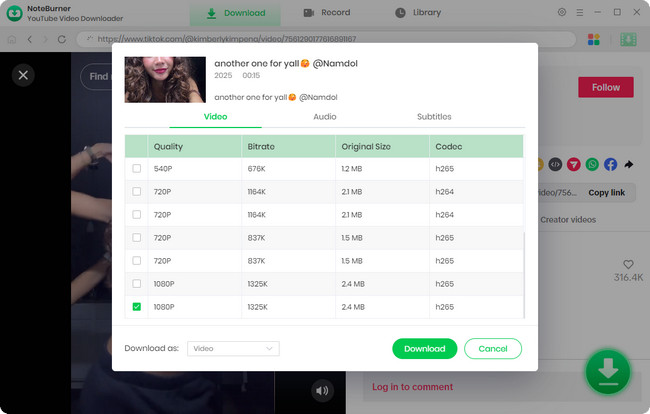Check the first 1080P 1325K checkbox

(x=136, y=283)
